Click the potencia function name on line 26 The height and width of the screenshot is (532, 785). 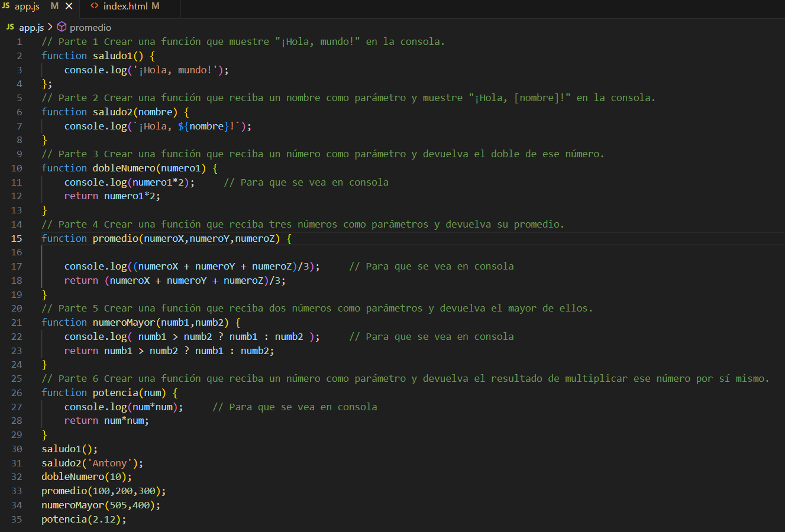coord(115,392)
